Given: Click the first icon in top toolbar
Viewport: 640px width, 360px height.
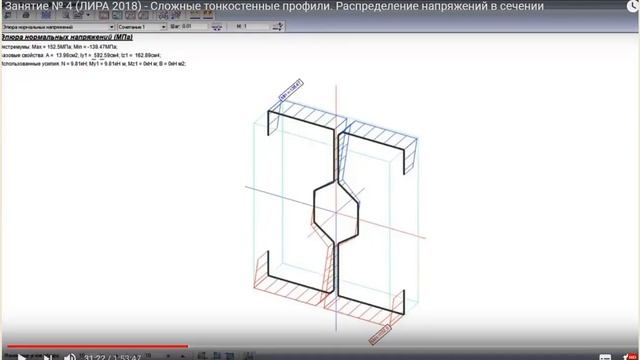Looking at the screenshot, I should 8,16.
